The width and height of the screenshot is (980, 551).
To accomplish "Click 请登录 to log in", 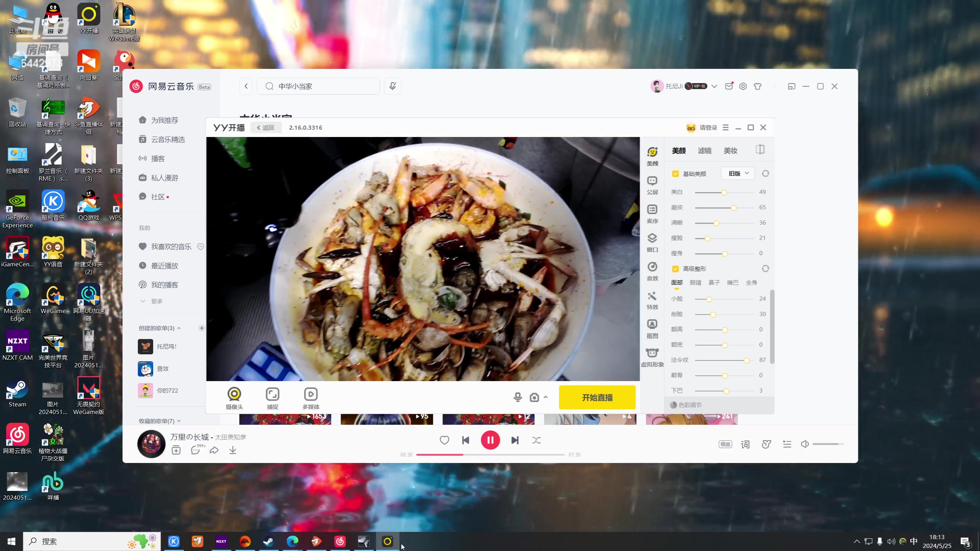I will (x=708, y=128).
